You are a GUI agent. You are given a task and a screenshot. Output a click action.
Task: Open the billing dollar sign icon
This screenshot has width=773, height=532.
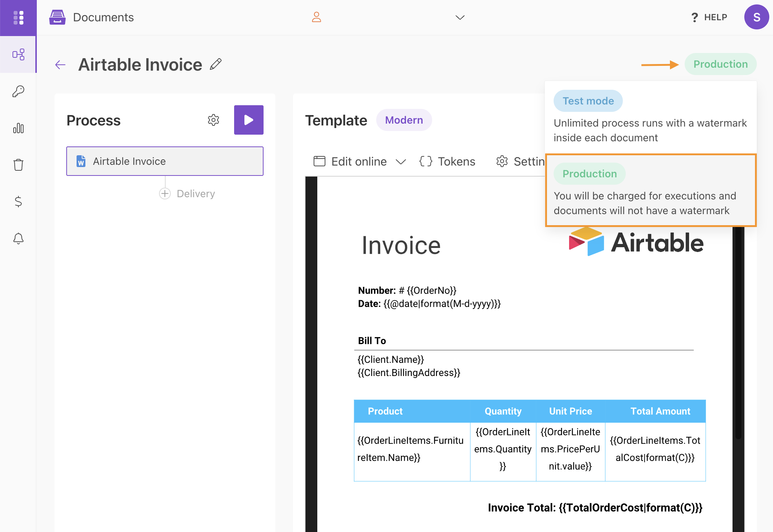tap(18, 201)
